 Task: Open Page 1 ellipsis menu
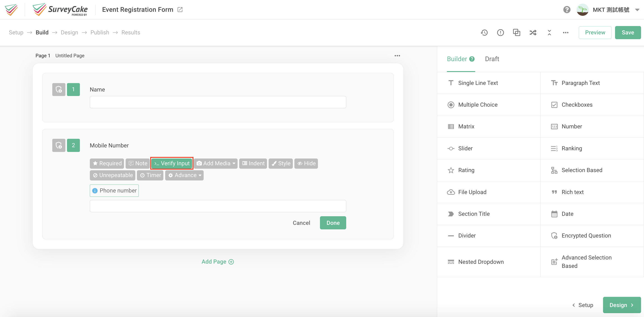[397, 55]
